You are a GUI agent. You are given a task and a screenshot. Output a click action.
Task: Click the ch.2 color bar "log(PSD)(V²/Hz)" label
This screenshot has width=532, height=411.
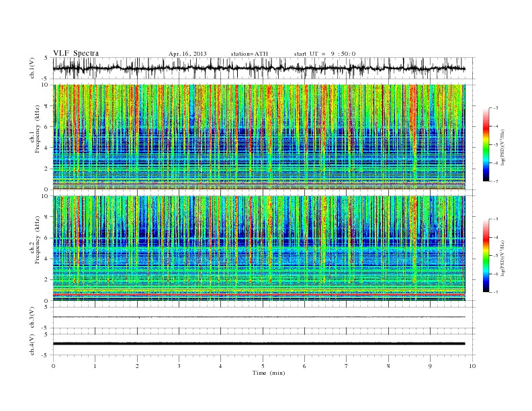(x=503, y=258)
